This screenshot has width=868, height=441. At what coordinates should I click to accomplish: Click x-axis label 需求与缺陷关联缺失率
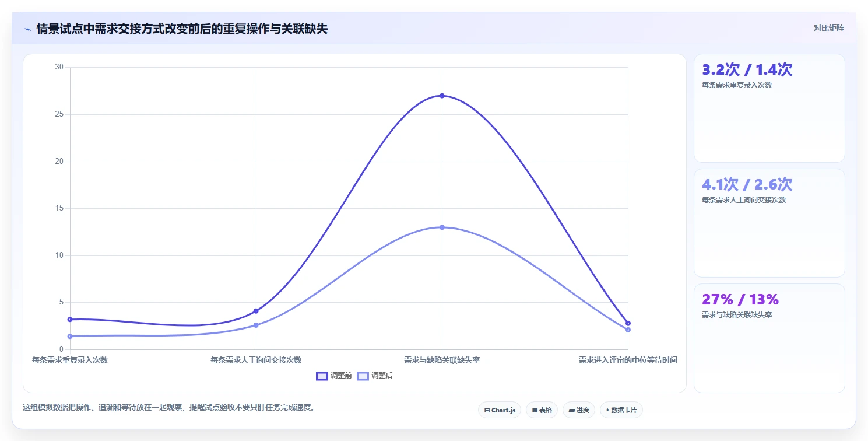tap(442, 360)
